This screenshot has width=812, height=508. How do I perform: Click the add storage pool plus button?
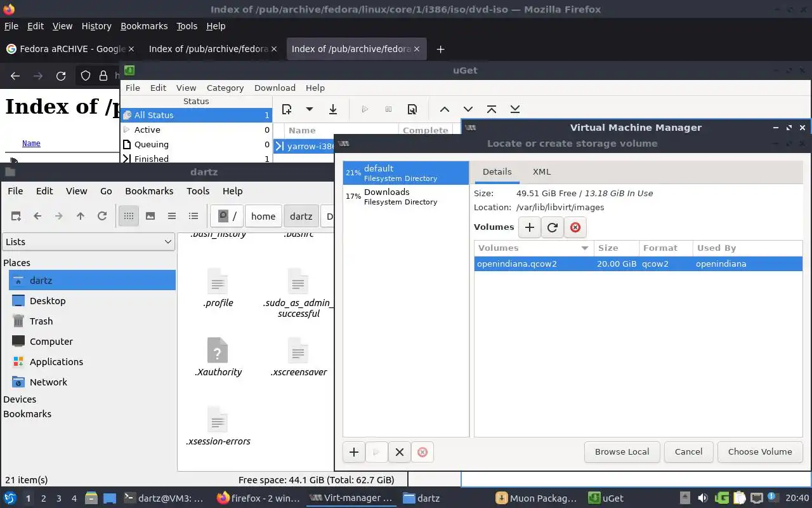354,452
